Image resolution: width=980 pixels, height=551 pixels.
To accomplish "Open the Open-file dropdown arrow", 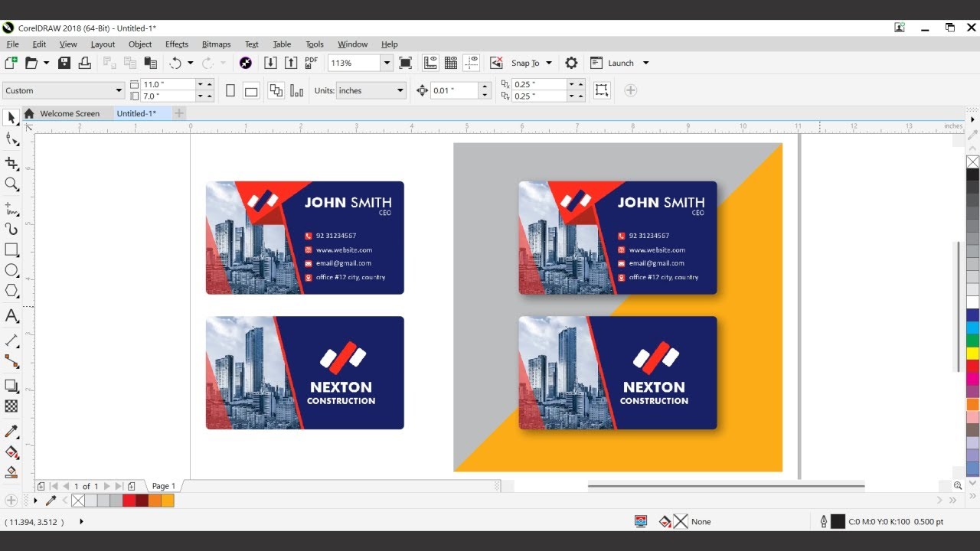I will [47, 63].
